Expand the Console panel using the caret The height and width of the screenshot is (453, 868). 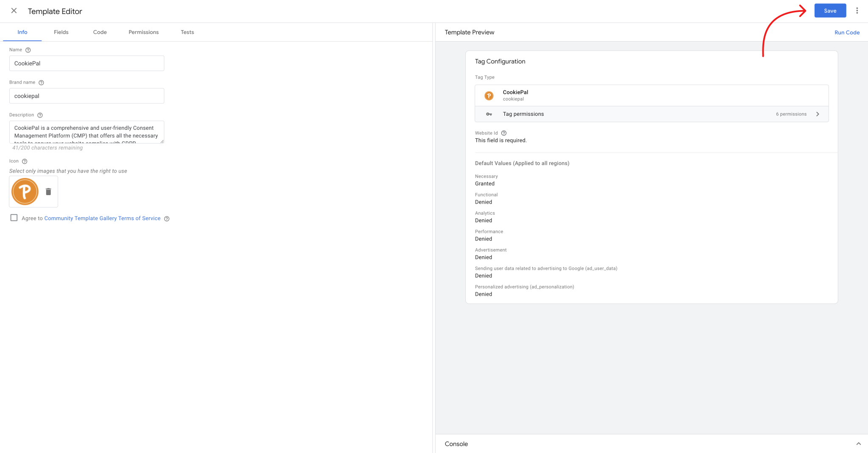[859, 444]
